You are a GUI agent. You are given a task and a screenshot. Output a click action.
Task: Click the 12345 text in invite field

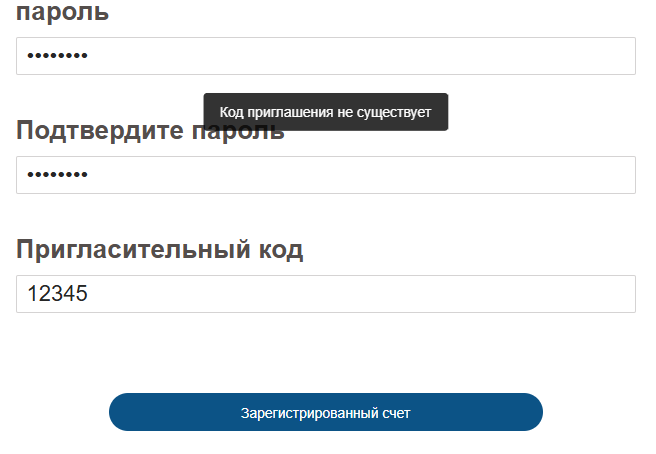[58, 294]
